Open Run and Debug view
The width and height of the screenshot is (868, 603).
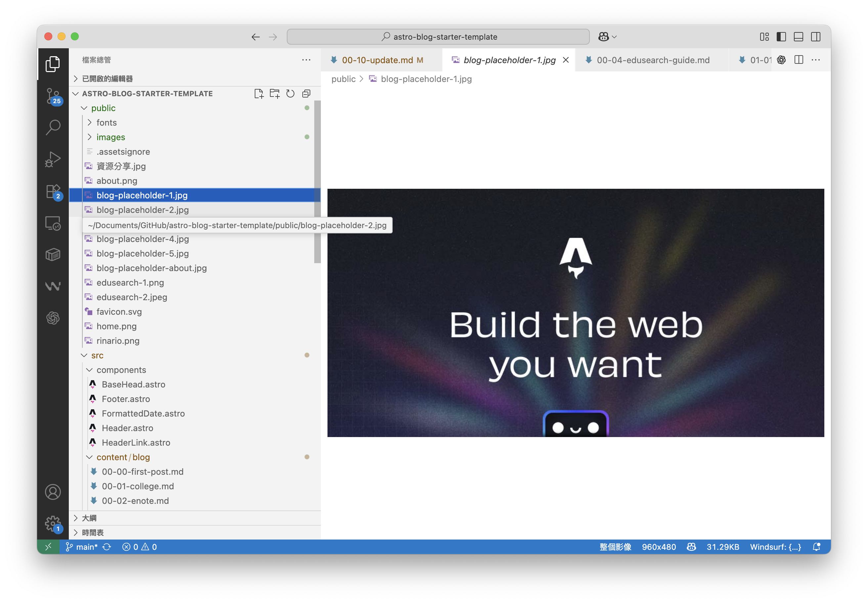point(53,159)
